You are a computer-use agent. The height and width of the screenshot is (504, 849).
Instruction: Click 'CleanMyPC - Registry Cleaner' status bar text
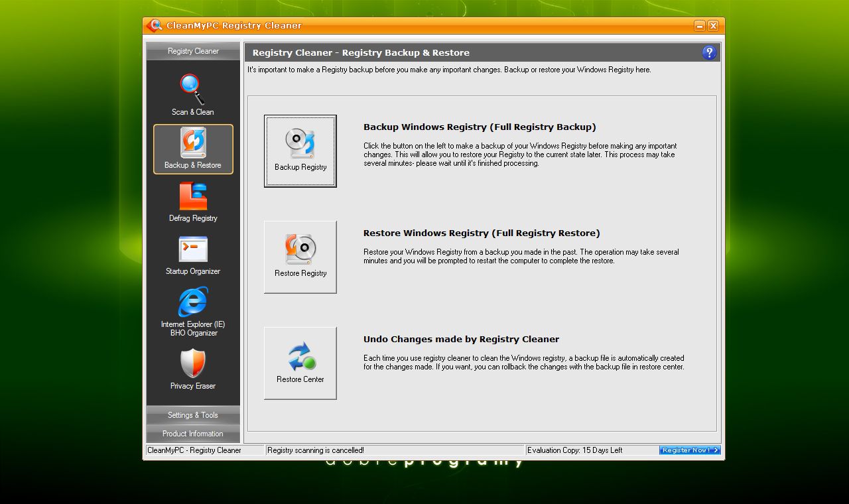[194, 450]
